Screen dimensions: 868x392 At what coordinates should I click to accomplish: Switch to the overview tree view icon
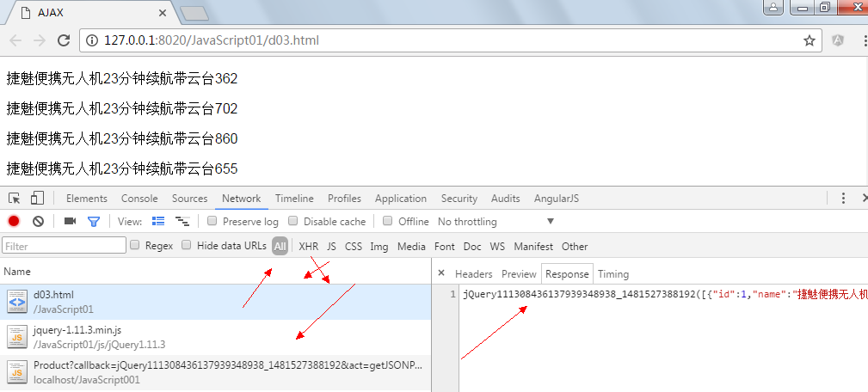point(182,221)
